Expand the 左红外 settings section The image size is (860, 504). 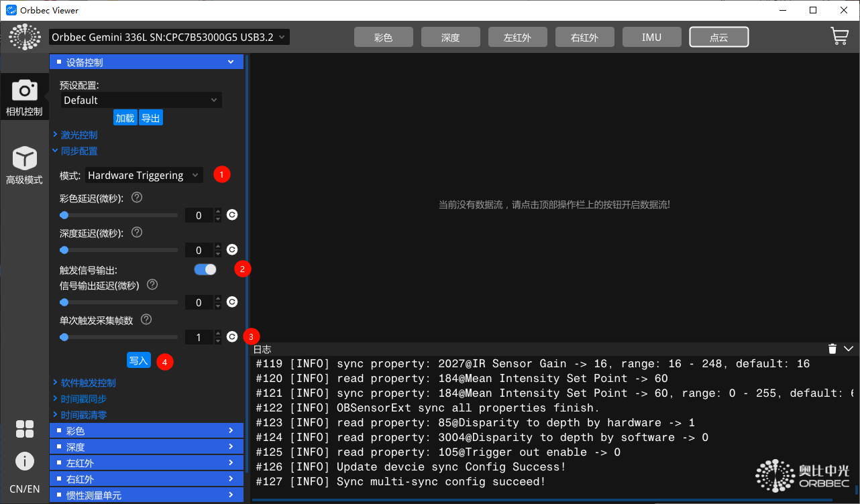(x=146, y=463)
